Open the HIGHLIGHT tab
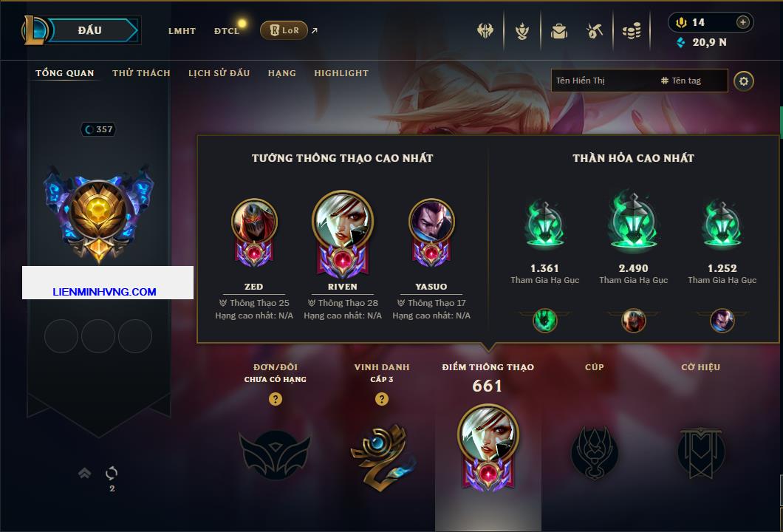The image size is (783, 532). [341, 73]
